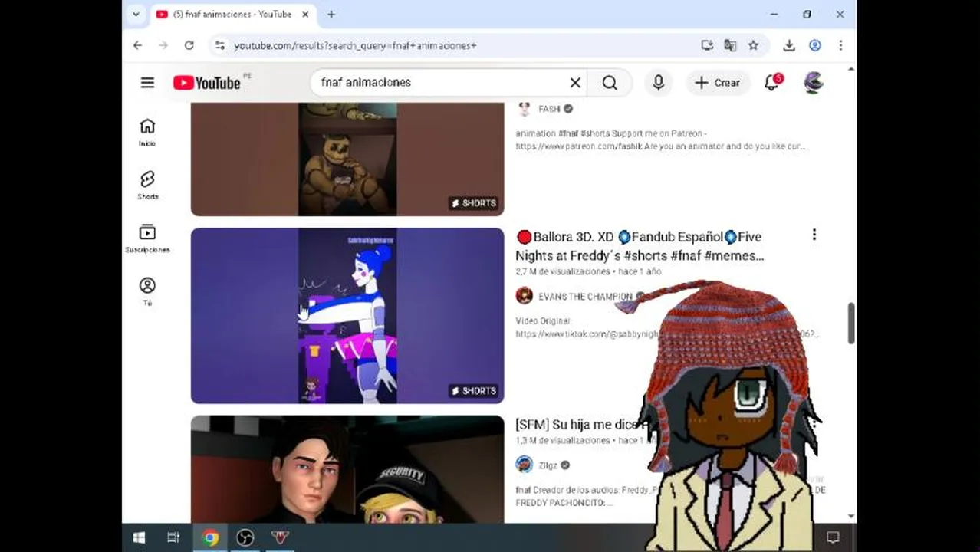Open Chrome from the taskbar
Screen dimensions: 980x552
point(210,537)
